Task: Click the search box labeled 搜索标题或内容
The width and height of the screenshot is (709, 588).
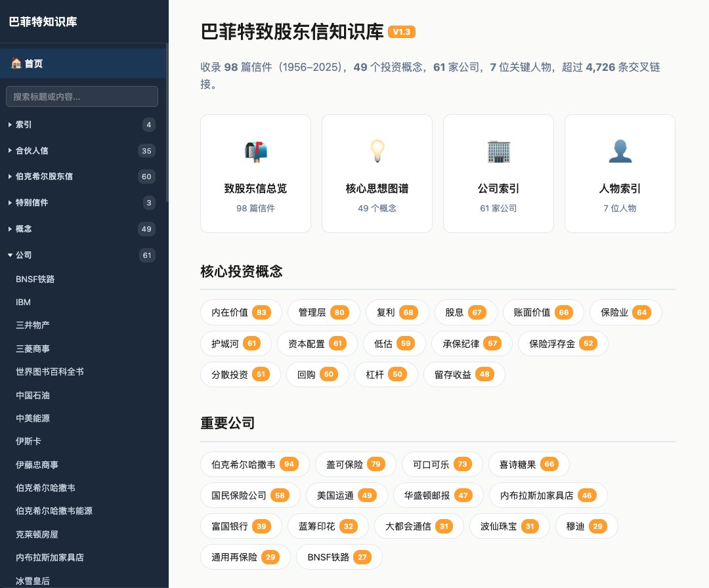Action: coord(81,96)
